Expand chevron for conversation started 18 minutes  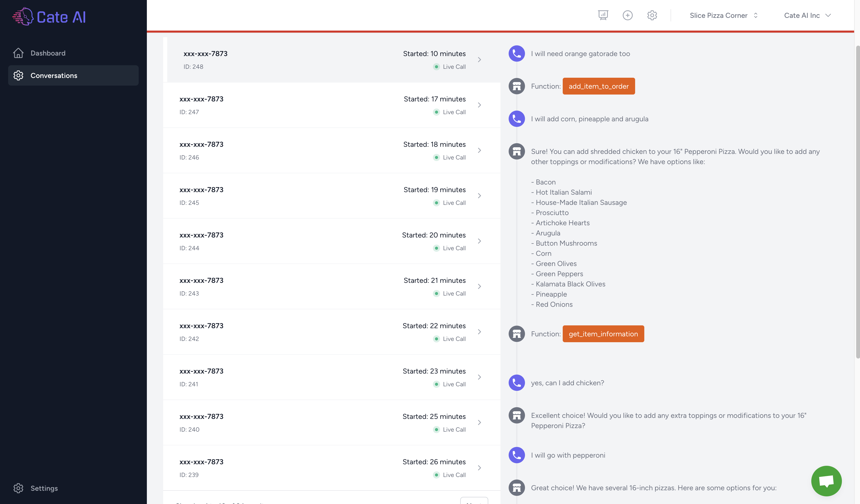480,150
